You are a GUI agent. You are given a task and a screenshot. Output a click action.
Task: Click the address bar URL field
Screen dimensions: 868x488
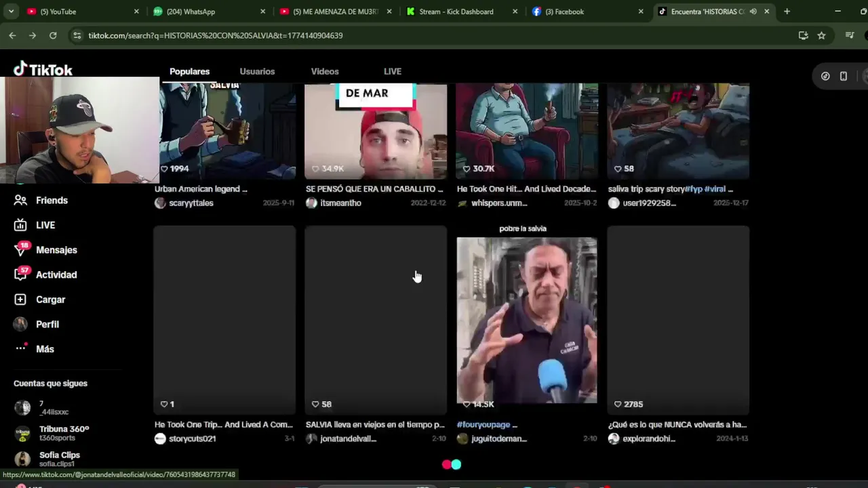[434, 35]
